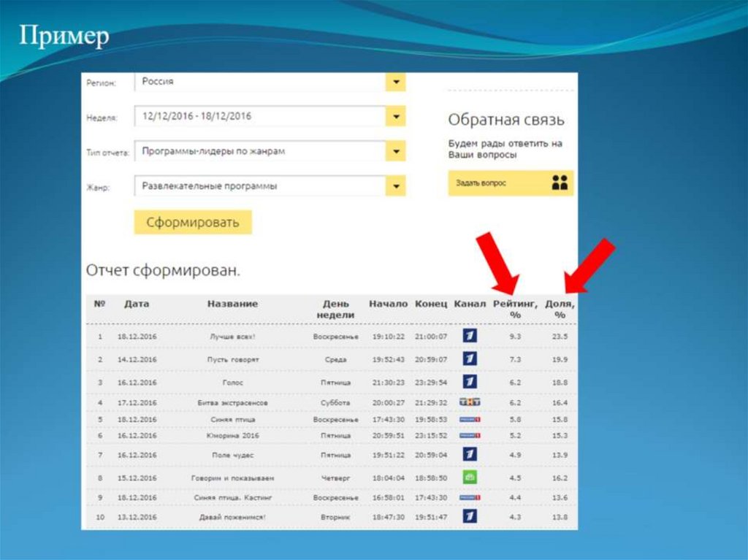Click the Сформировать button
The height and width of the screenshot is (560, 748).
click(193, 222)
